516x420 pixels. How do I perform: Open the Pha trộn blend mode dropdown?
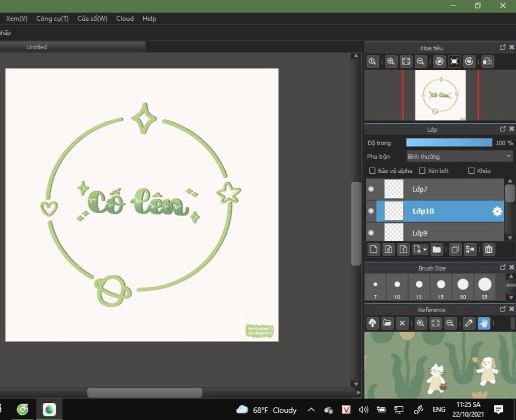(x=459, y=157)
